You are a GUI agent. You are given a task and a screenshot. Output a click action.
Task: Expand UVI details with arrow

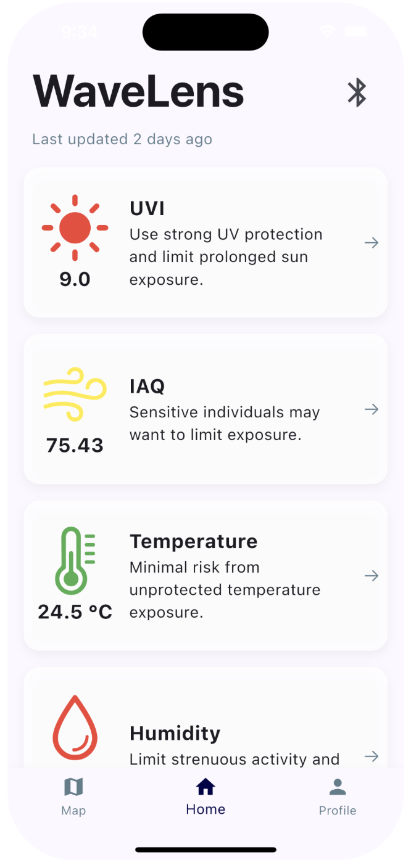[x=371, y=243]
